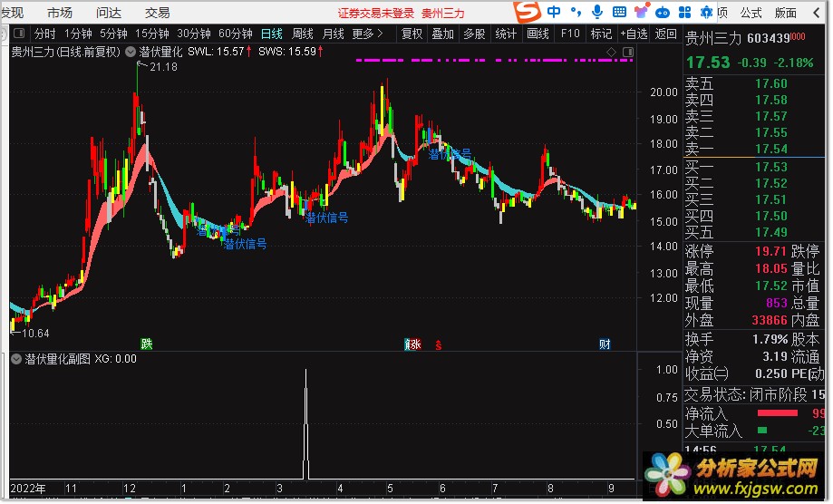
Task: Open the 潜伏量化副图 indicator dropdown arrow
Action: tap(16, 360)
